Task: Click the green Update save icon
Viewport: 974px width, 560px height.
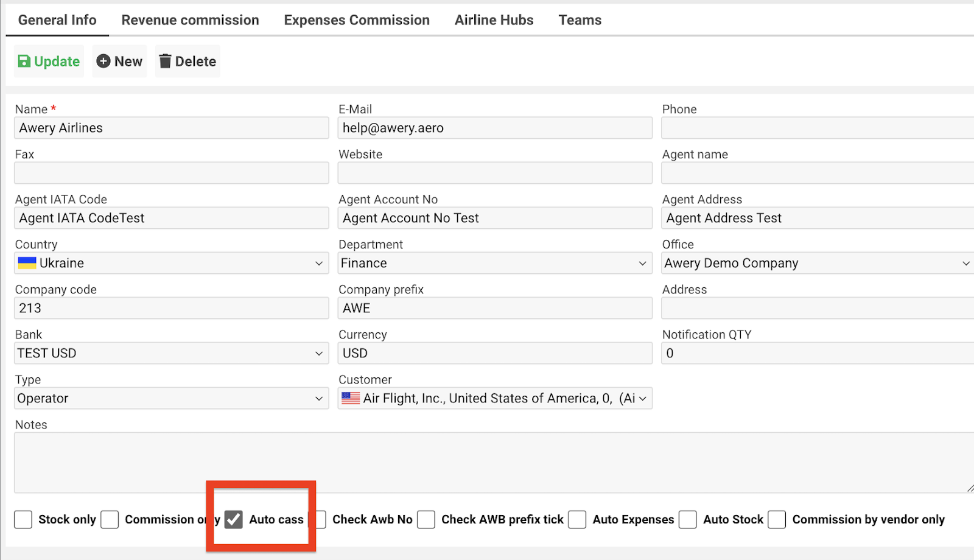Action: pyautogui.click(x=24, y=61)
